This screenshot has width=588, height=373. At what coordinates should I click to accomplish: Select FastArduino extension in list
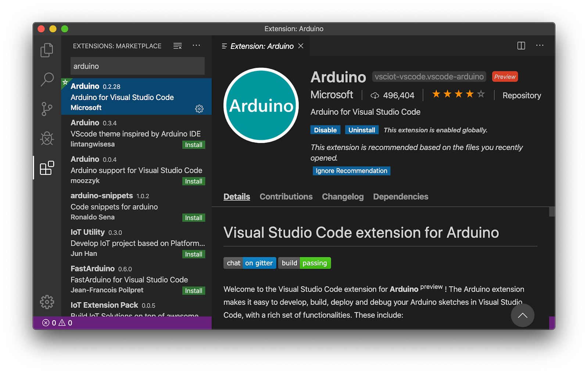click(x=136, y=278)
